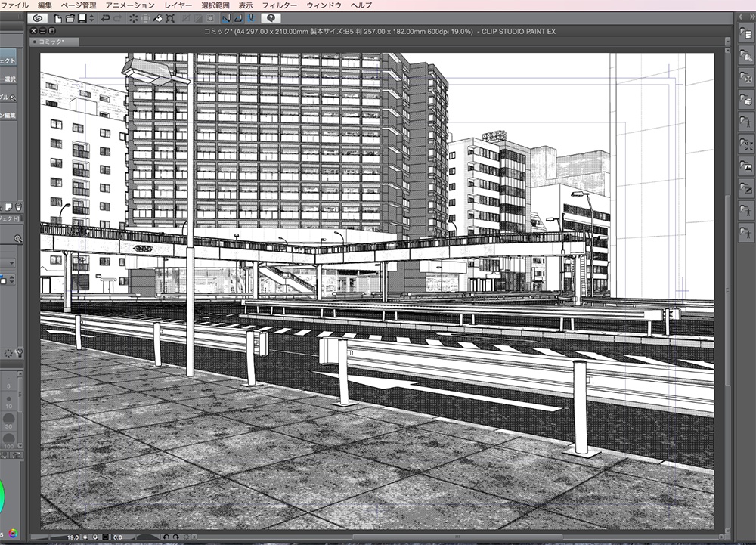Screen dimensions: 756x545
Task: Select the Open file icon in the toolbar
Action: (x=72, y=18)
